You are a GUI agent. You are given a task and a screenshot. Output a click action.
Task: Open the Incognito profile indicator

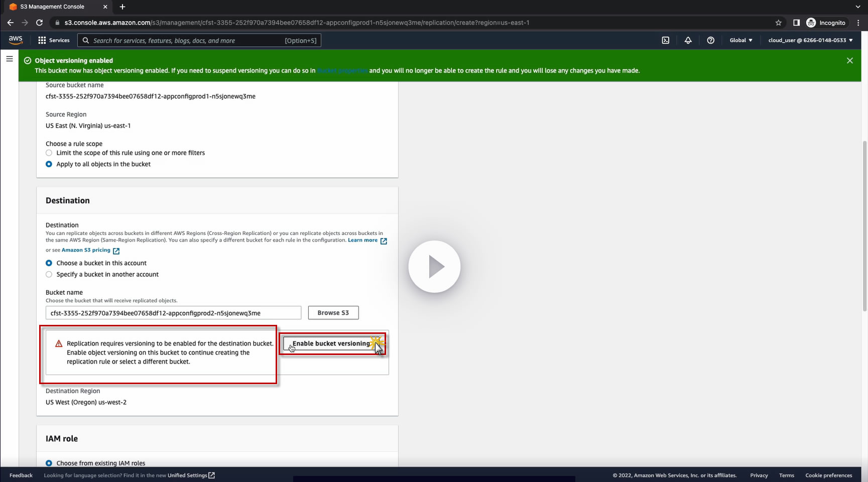click(826, 23)
